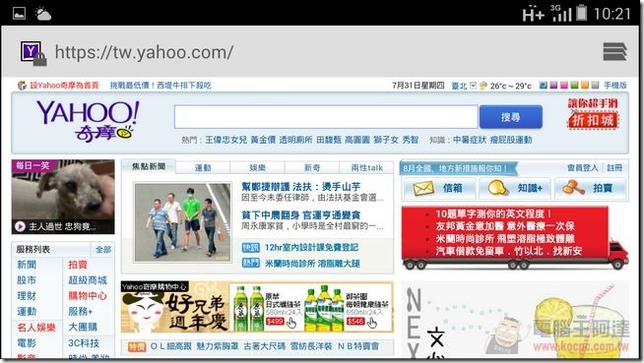Screen dimensions: 644x363
Task: Select the gray theme color swatch
Action: [x=595, y=85]
